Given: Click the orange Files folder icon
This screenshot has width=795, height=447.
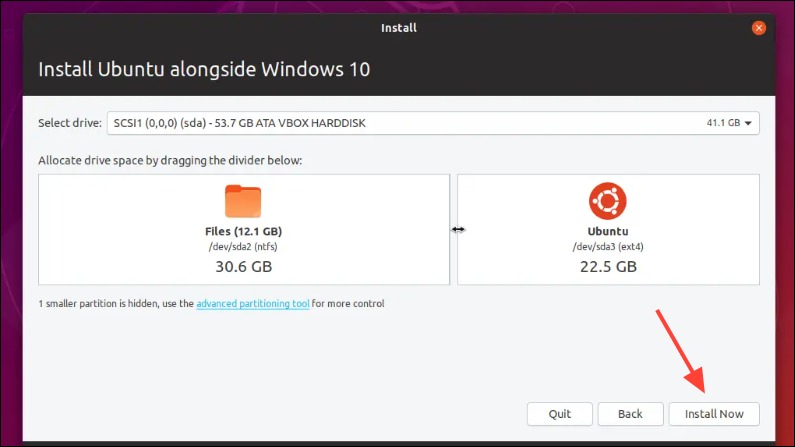Looking at the screenshot, I should tap(243, 201).
